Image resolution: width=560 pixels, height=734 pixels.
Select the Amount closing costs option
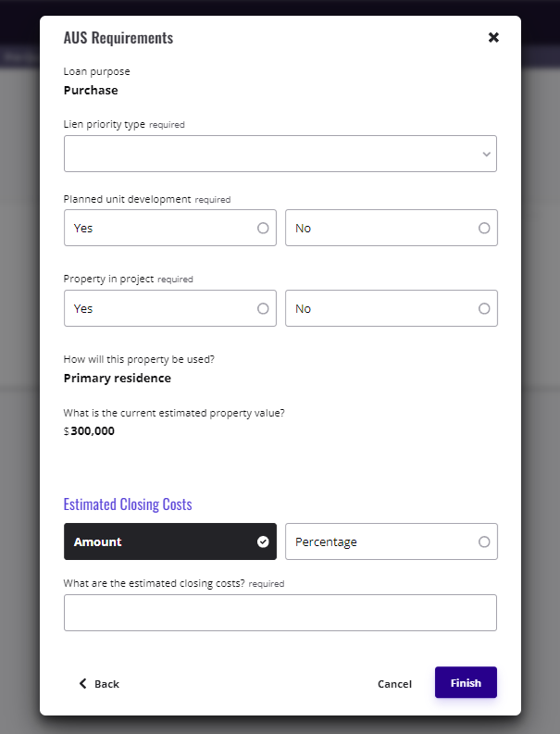(x=169, y=541)
